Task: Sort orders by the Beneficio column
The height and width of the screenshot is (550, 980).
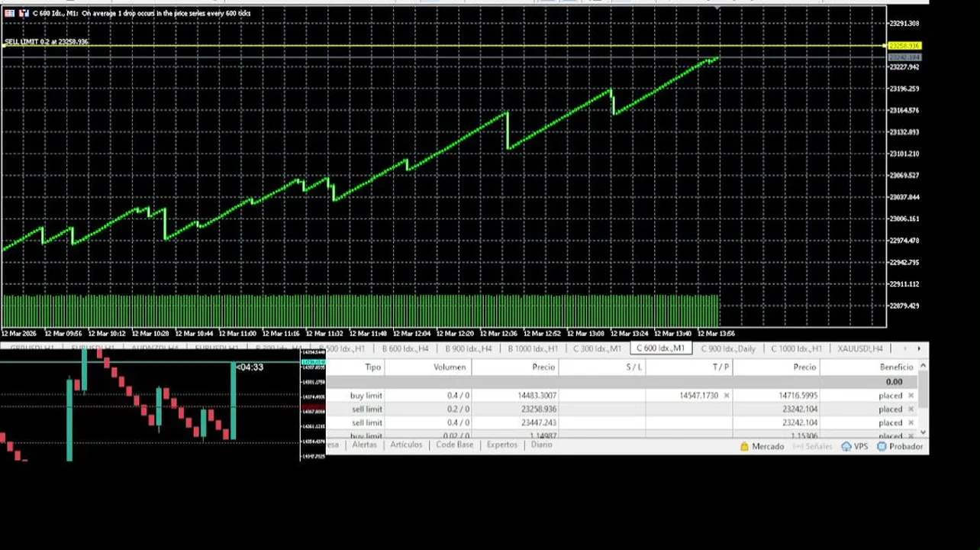Action: (x=869, y=367)
